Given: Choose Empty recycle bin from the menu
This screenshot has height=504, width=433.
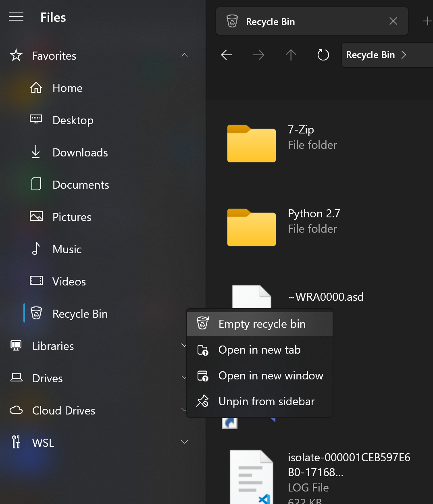Looking at the screenshot, I should 262,324.
